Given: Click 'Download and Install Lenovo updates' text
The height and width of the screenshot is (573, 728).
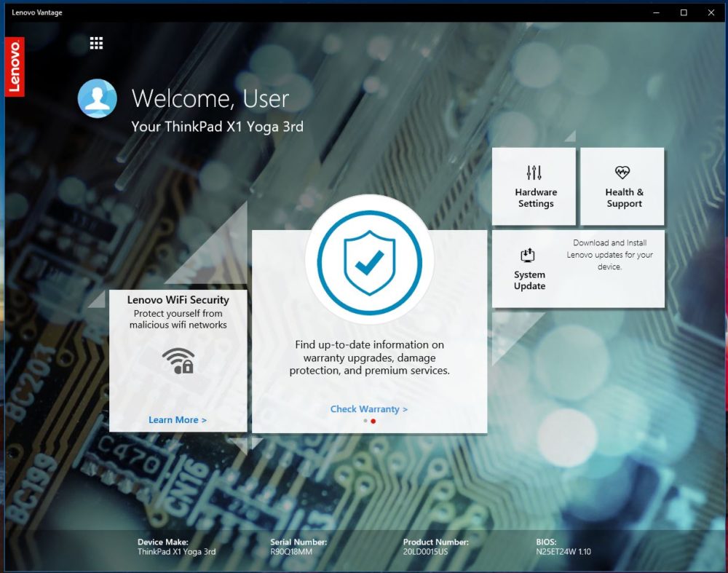Looking at the screenshot, I should click(x=609, y=254).
